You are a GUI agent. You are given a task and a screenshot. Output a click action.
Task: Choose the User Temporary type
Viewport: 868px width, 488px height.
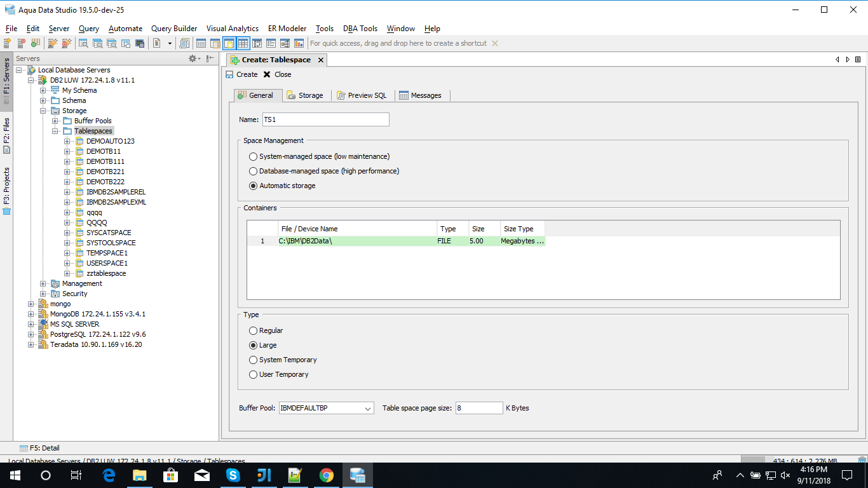(x=254, y=374)
